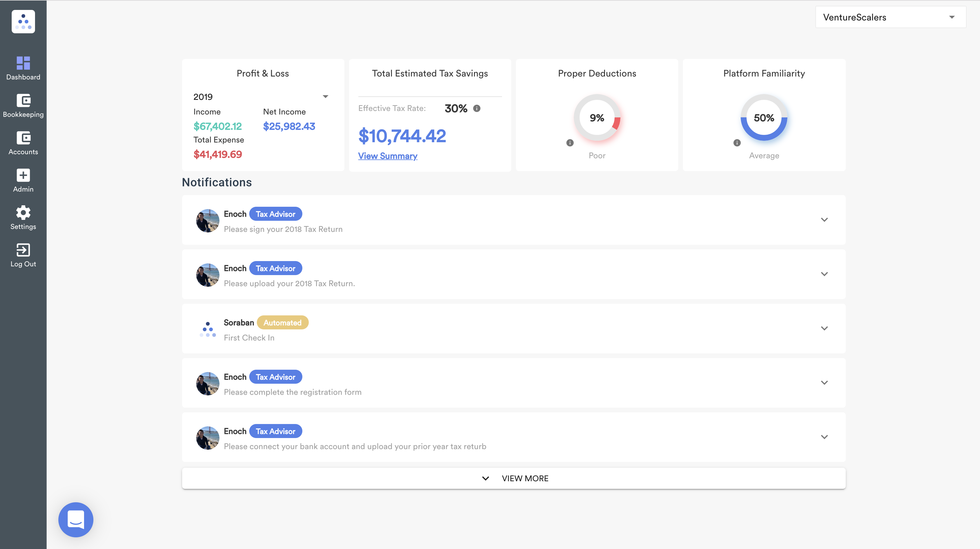Expand the connect bank account notification chevron
The width and height of the screenshot is (980, 549).
click(x=824, y=437)
